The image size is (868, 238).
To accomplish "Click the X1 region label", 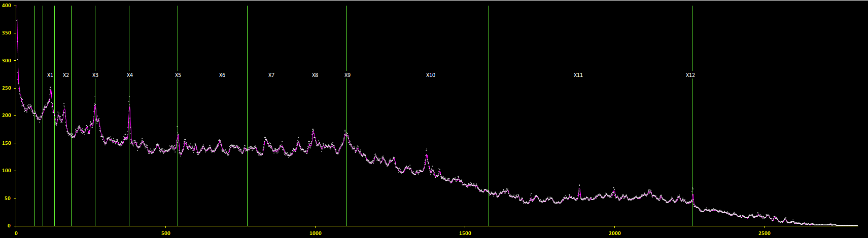I will (50, 75).
